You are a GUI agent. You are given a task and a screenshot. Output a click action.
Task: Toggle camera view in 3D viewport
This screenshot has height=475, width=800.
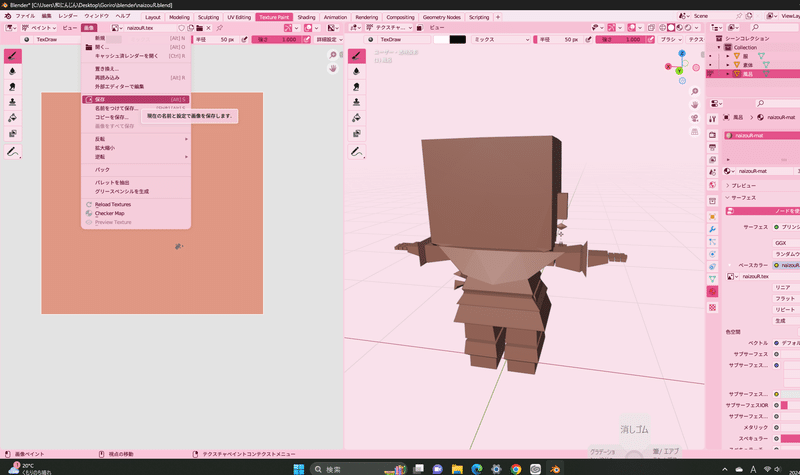694,118
